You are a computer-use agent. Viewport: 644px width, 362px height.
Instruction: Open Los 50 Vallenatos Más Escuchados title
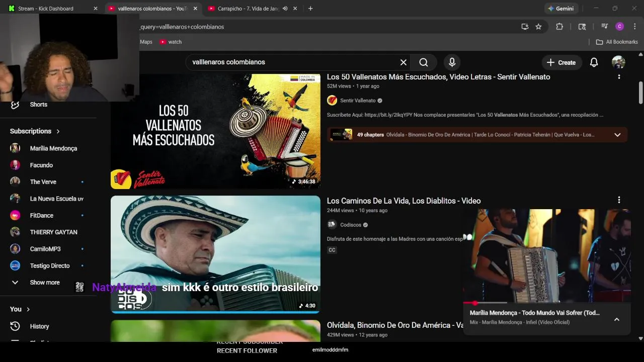(438, 77)
